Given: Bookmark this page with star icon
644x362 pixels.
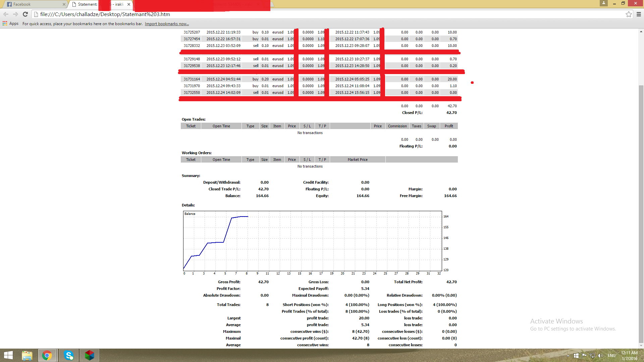Looking at the screenshot, I should [x=629, y=14].
